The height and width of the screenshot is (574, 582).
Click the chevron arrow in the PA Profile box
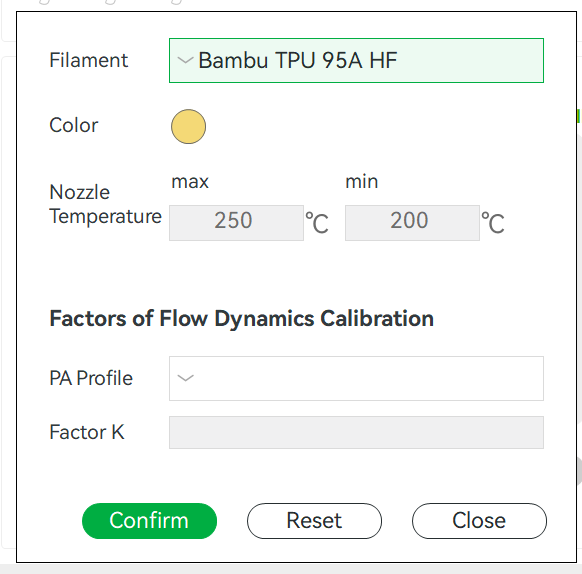186,378
